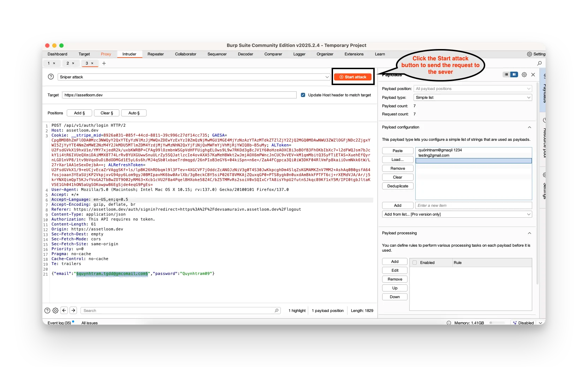The height and width of the screenshot is (367, 588).
Task: Switch side panel to compact layout icon
Action: (x=506, y=74)
